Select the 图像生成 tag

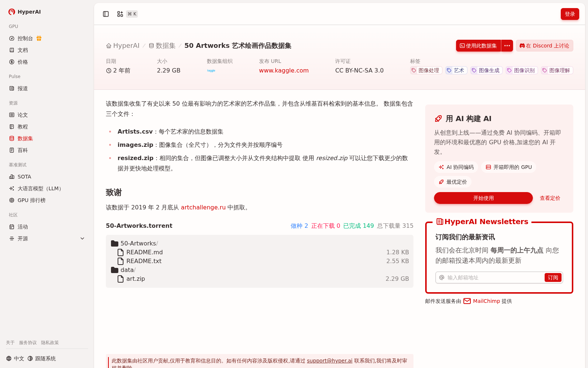pyautogui.click(x=486, y=70)
